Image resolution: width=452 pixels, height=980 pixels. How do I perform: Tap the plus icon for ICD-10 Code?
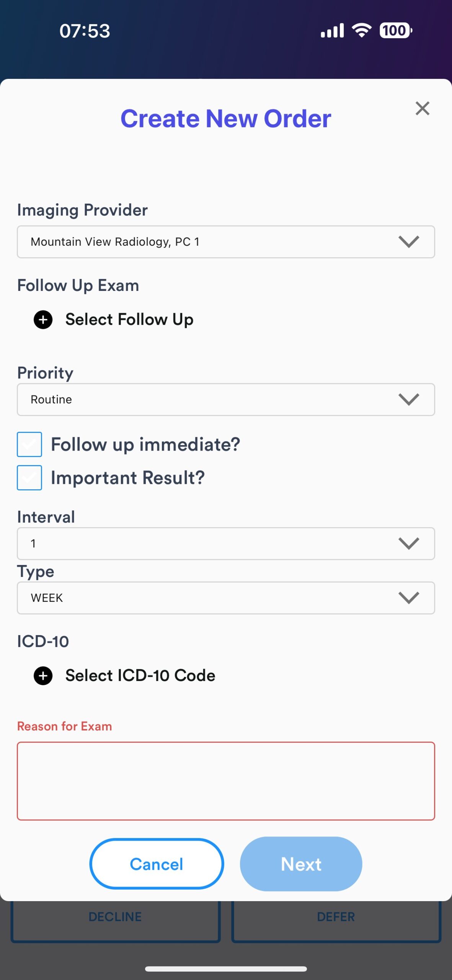click(x=43, y=676)
